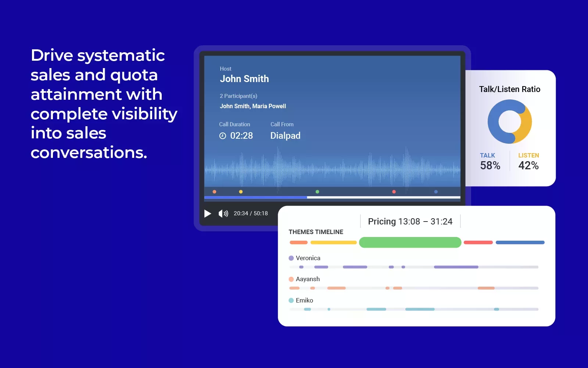
Task: Select the green Pricing theme segment
Action: click(x=410, y=243)
